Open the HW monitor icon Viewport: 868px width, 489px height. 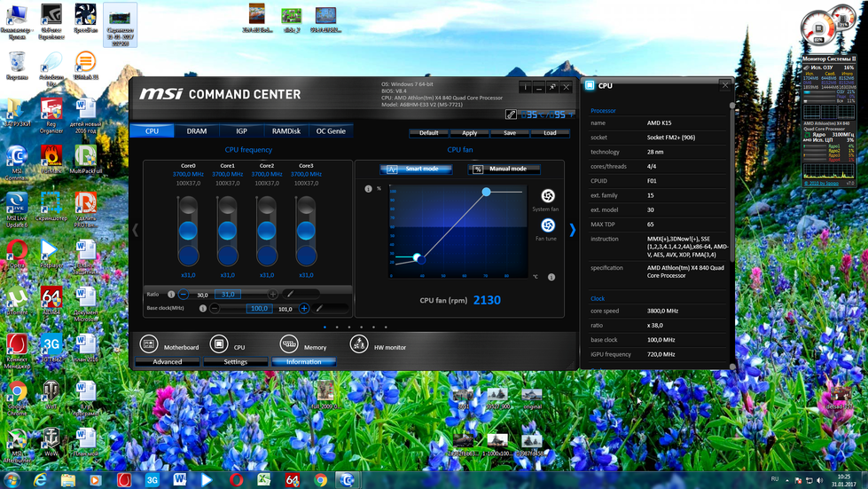[359, 344]
